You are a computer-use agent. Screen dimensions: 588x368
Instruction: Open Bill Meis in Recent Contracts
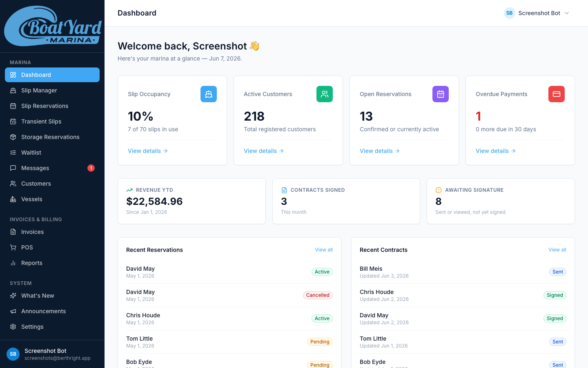[x=463, y=272]
